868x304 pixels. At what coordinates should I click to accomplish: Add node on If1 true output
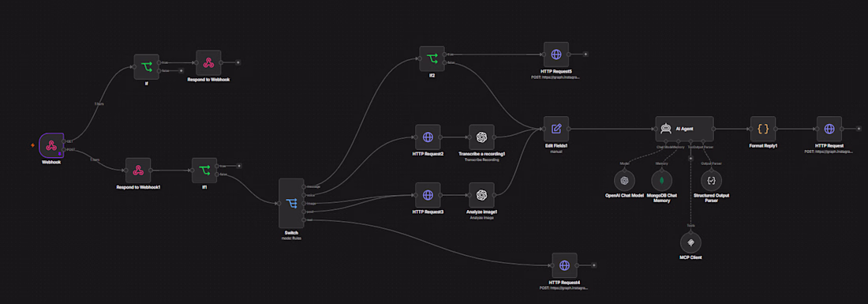pos(238,166)
